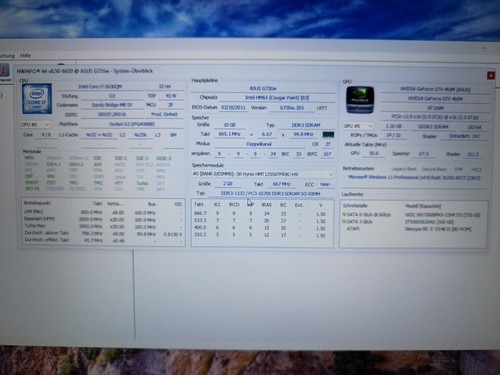Image resolution: width=500 pixels, height=375 pixels.
Task: Click the Core 4 / 8 value
Action: point(46,135)
